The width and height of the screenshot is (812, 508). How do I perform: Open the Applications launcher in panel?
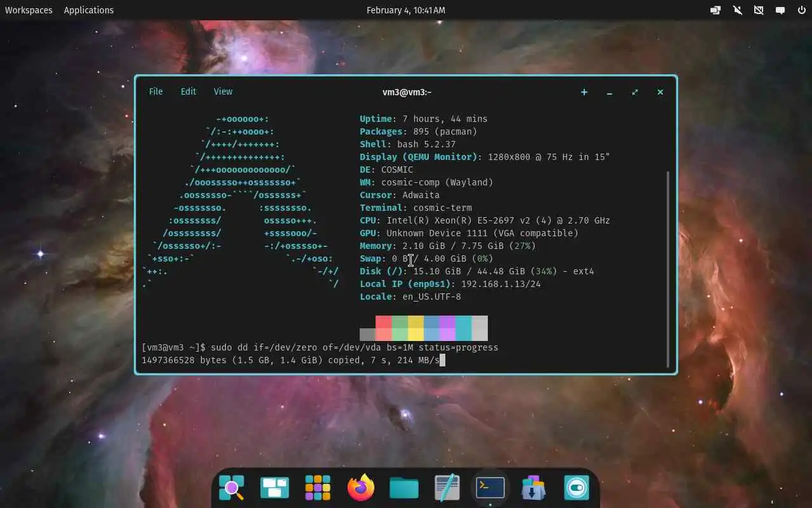(x=89, y=10)
